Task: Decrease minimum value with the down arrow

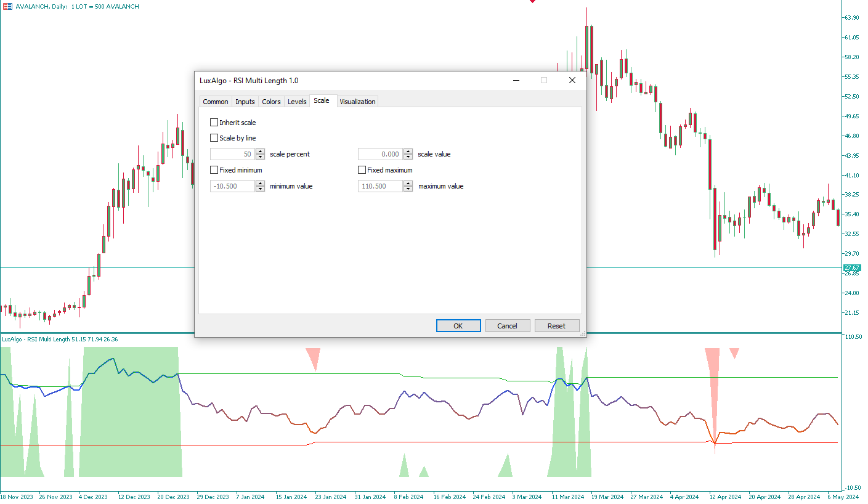Action: point(261,189)
